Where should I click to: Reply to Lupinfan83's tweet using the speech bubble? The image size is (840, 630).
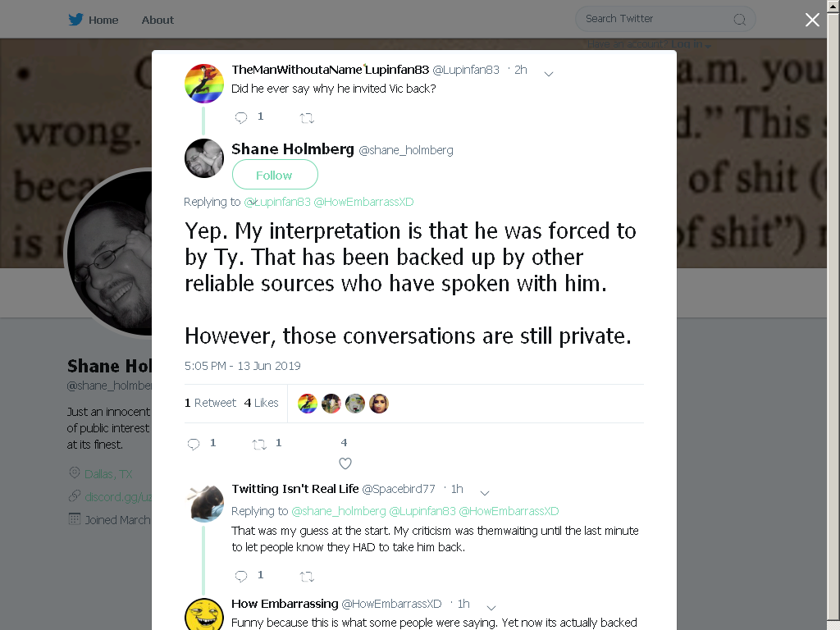[241, 117]
